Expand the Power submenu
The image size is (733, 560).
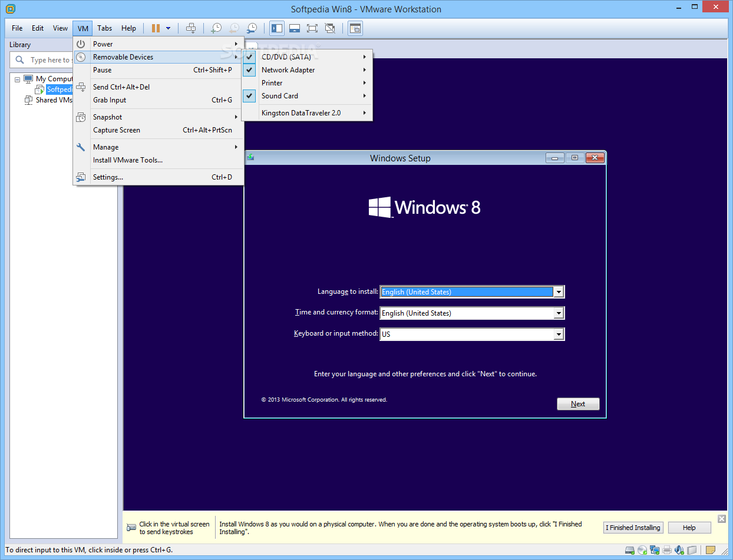click(x=158, y=44)
